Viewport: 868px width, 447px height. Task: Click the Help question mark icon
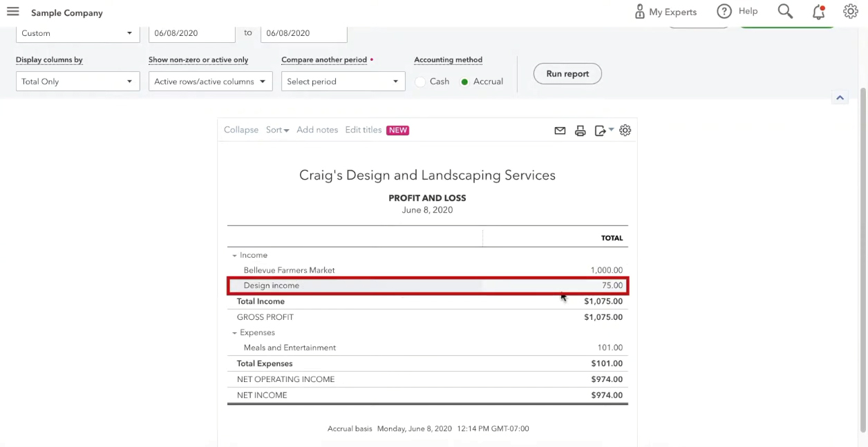point(724,12)
